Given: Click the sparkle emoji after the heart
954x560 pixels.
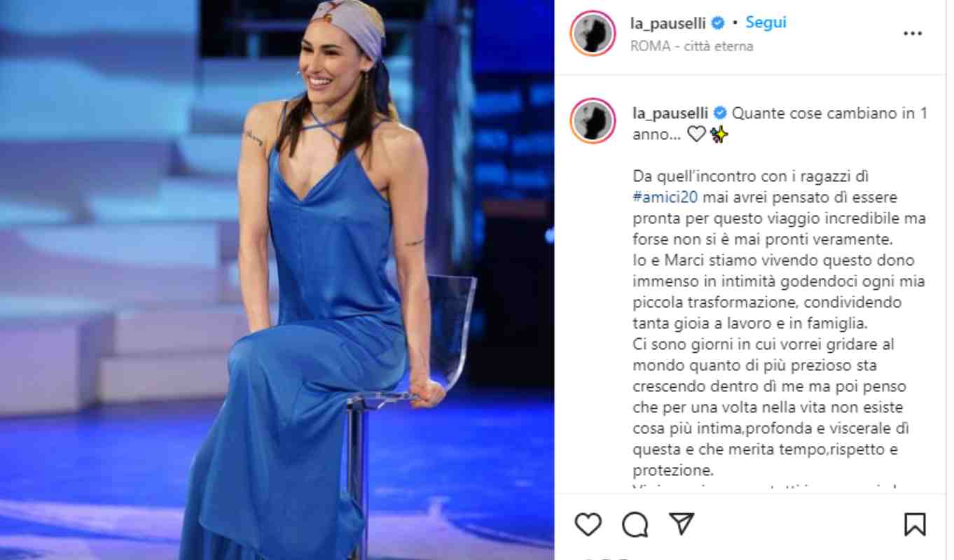Looking at the screenshot, I should coord(719,134).
